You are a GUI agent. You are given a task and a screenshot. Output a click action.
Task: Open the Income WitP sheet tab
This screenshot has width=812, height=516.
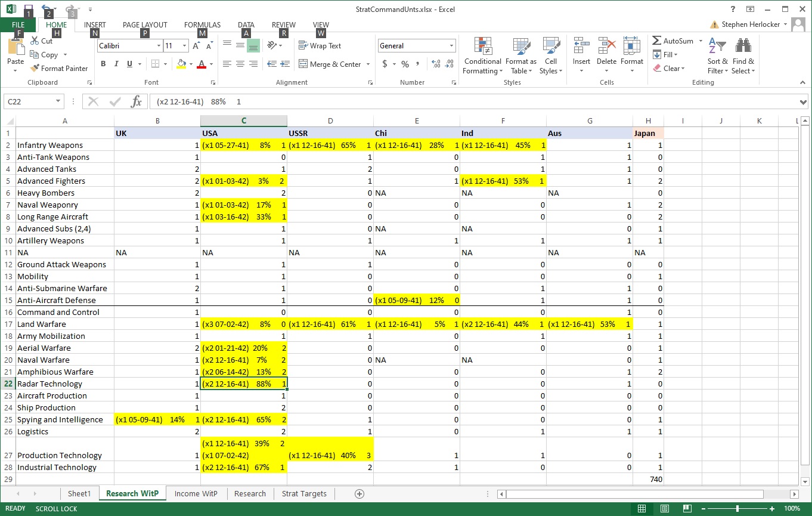click(x=196, y=494)
